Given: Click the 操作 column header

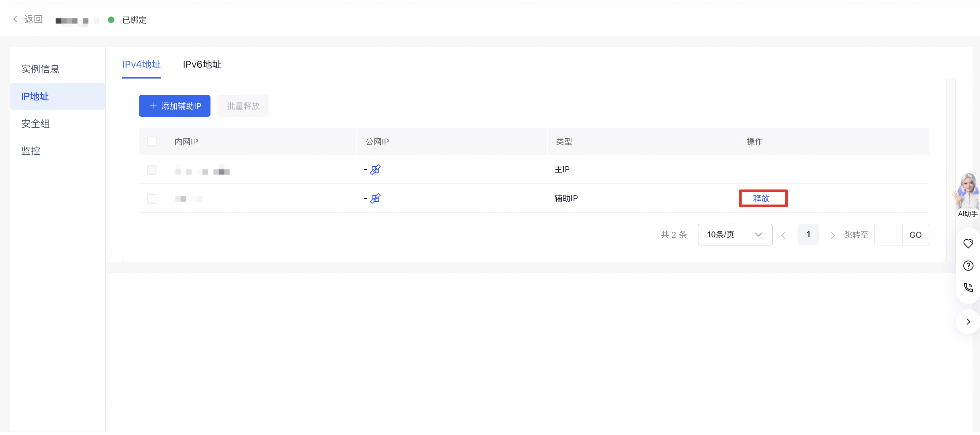Looking at the screenshot, I should tap(754, 141).
